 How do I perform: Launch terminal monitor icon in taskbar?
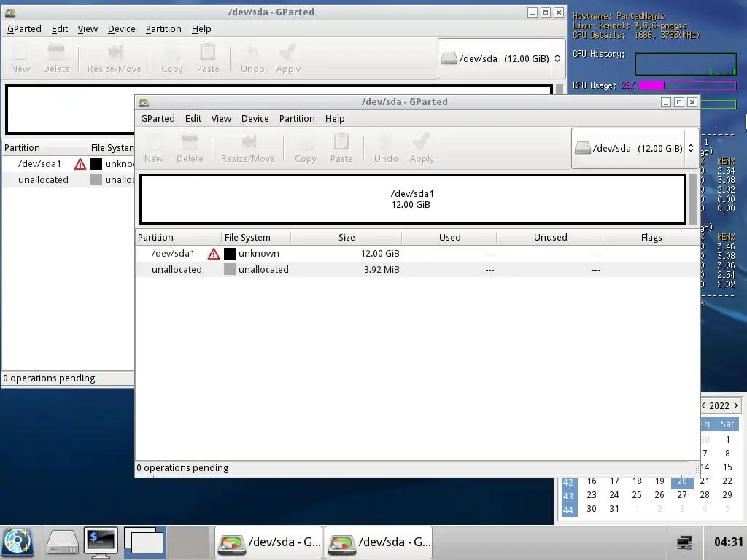(101, 542)
